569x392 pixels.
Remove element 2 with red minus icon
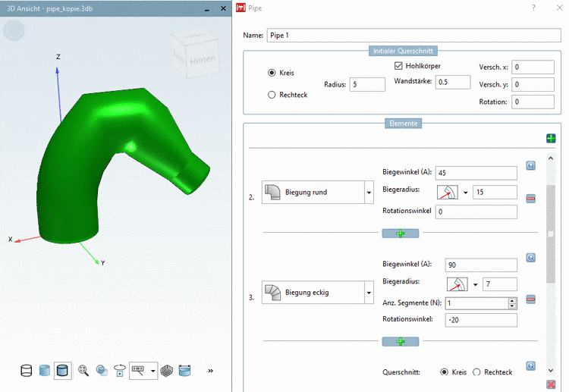[530, 199]
